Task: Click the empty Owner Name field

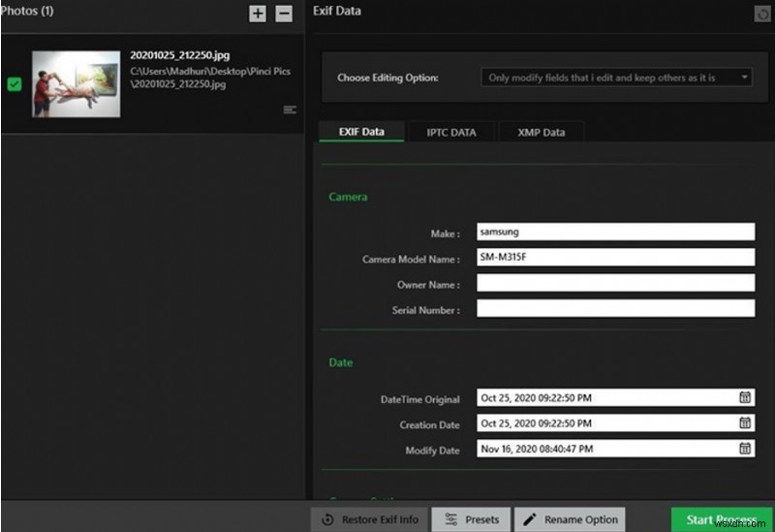Action: click(616, 283)
